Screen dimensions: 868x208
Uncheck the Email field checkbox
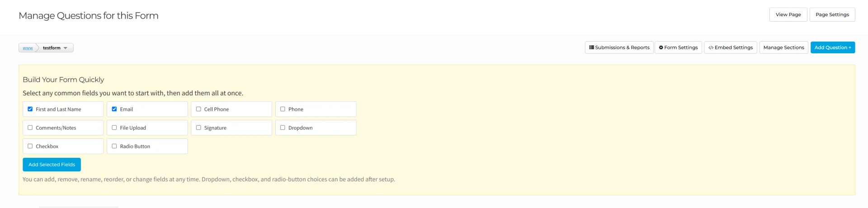pos(114,109)
